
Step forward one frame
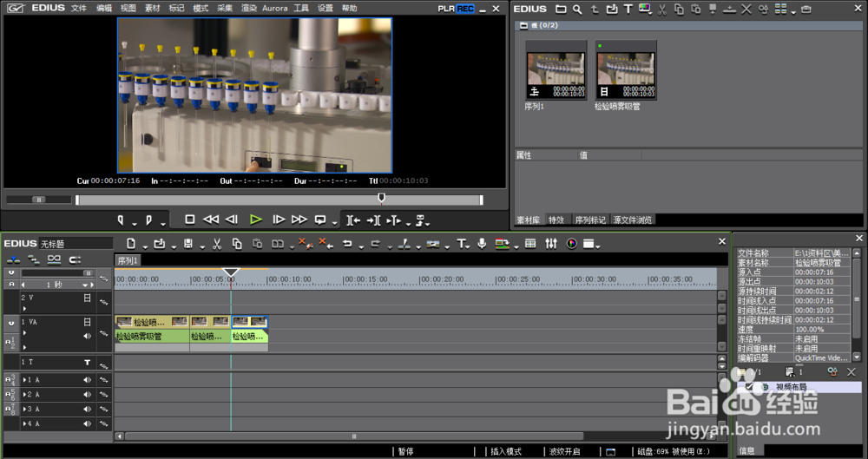click(279, 220)
